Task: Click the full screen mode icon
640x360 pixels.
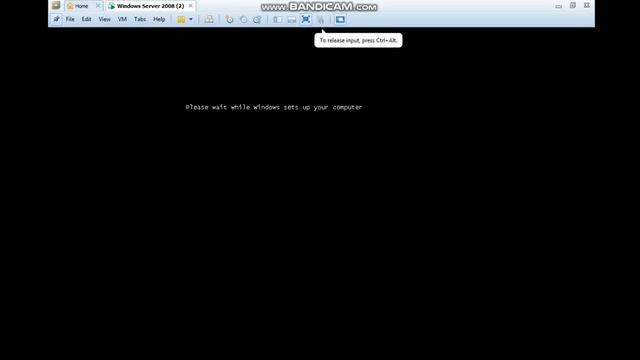Action: tap(306, 19)
